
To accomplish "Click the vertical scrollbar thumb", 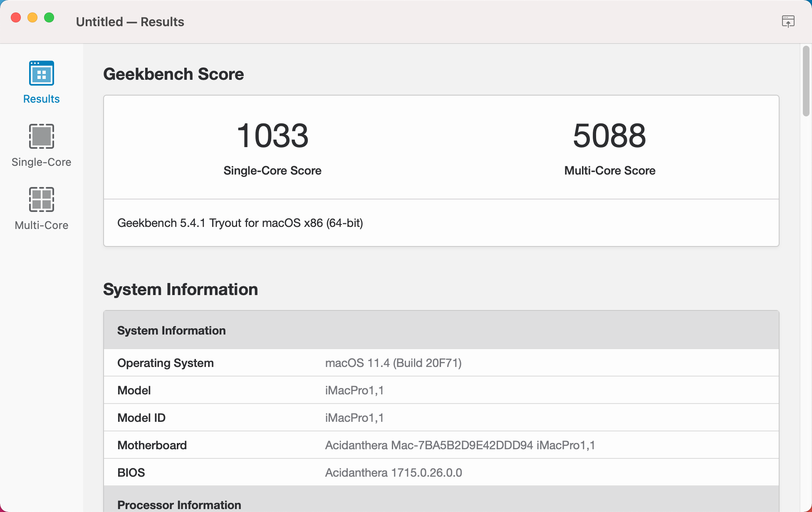I will point(806,81).
